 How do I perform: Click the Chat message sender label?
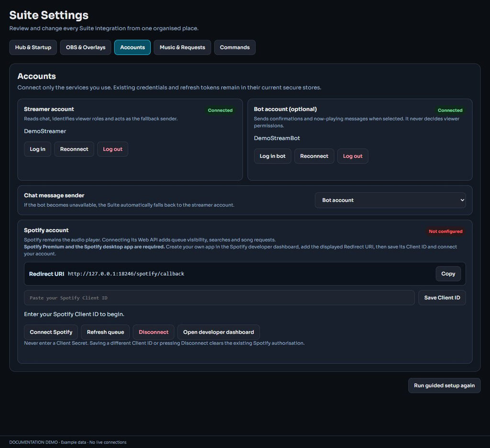pyautogui.click(x=54, y=196)
